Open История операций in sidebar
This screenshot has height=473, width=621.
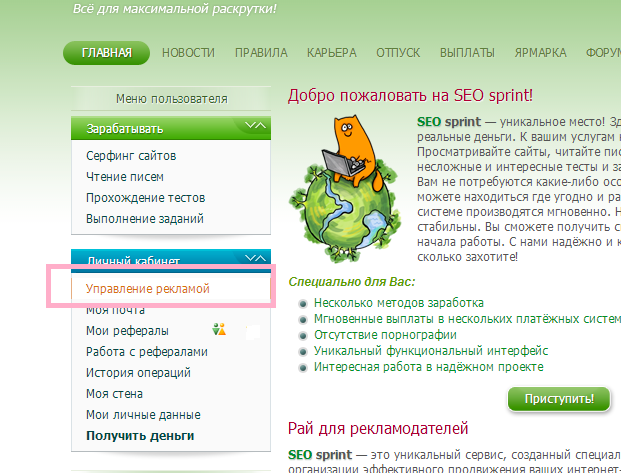click(139, 372)
